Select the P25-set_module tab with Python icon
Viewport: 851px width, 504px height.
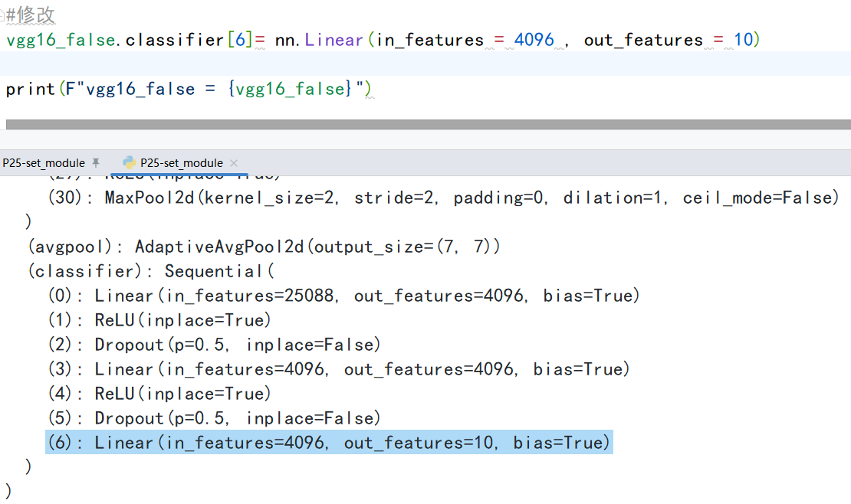[x=181, y=163]
